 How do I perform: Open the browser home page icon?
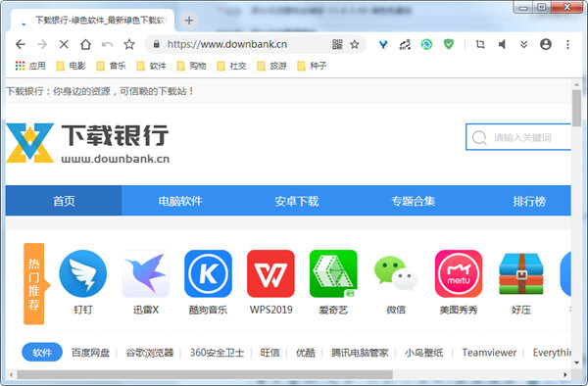(x=86, y=44)
